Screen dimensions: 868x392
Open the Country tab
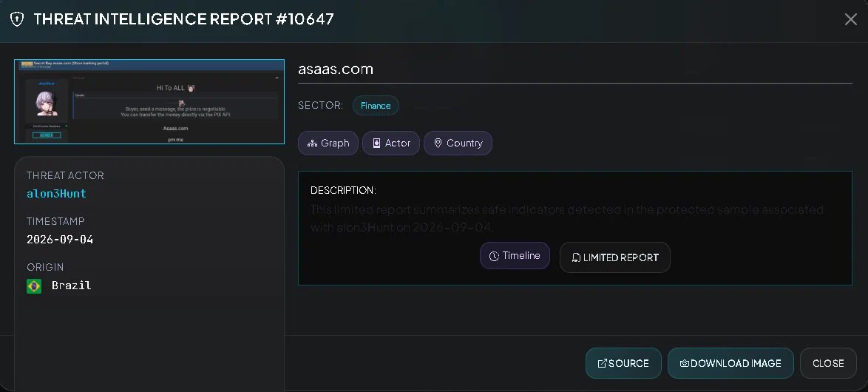pos(458,143)
